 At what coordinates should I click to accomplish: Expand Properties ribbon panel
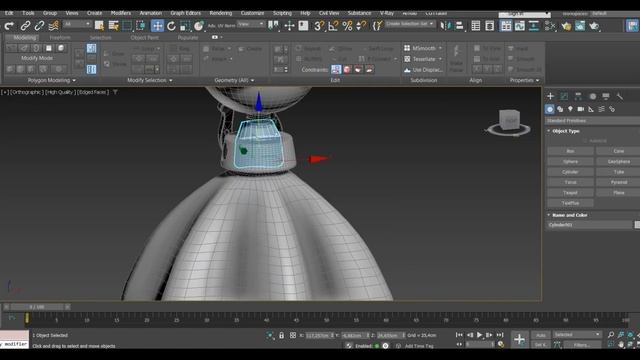tap(524, 80)
